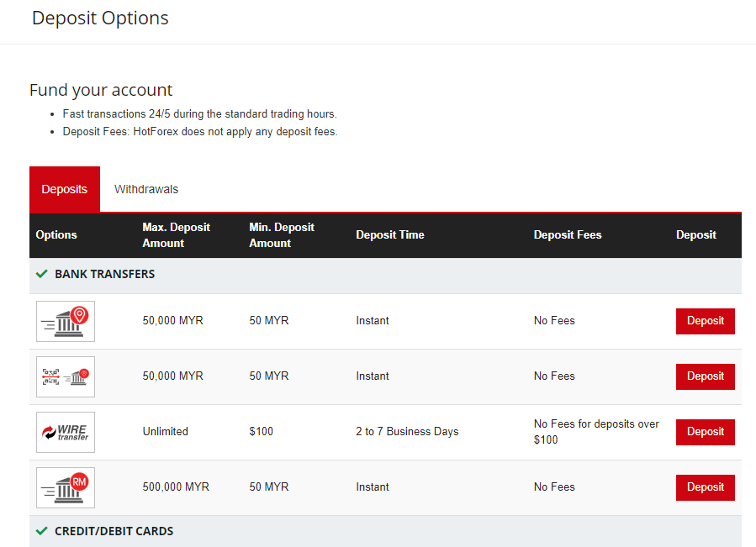
Task: Click the Min. Deposit Amount header
Action: click(x=282, y=235)
